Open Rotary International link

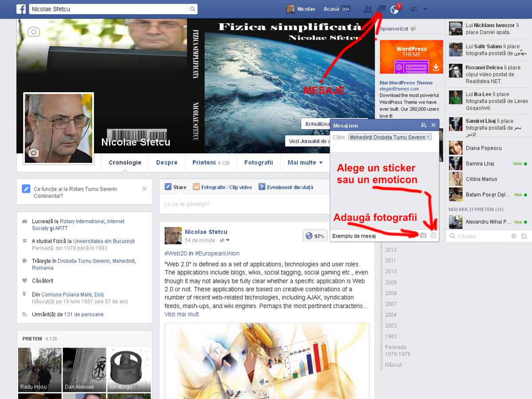(82, 221)
